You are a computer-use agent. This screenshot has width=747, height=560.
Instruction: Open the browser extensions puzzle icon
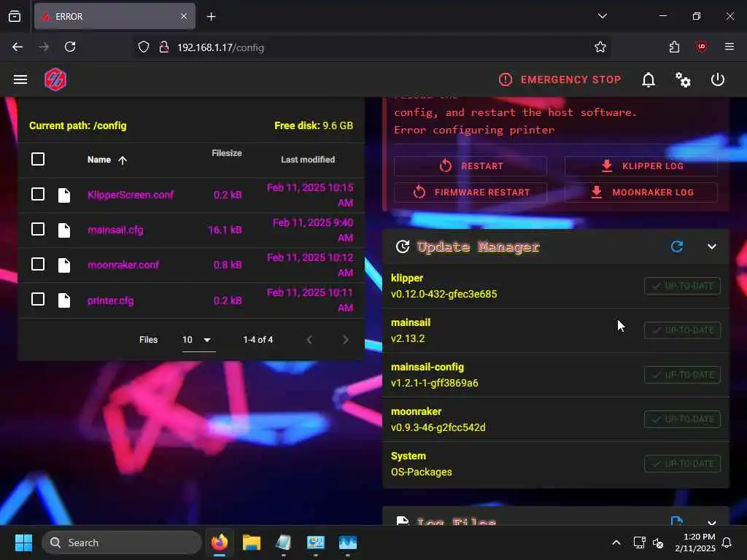[674, 47]
